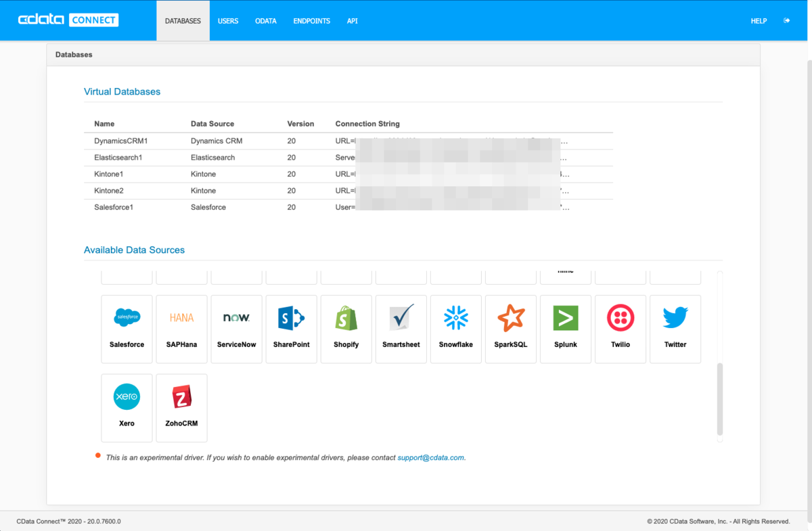Click the Virtual Databases heading

pos(122,91)
